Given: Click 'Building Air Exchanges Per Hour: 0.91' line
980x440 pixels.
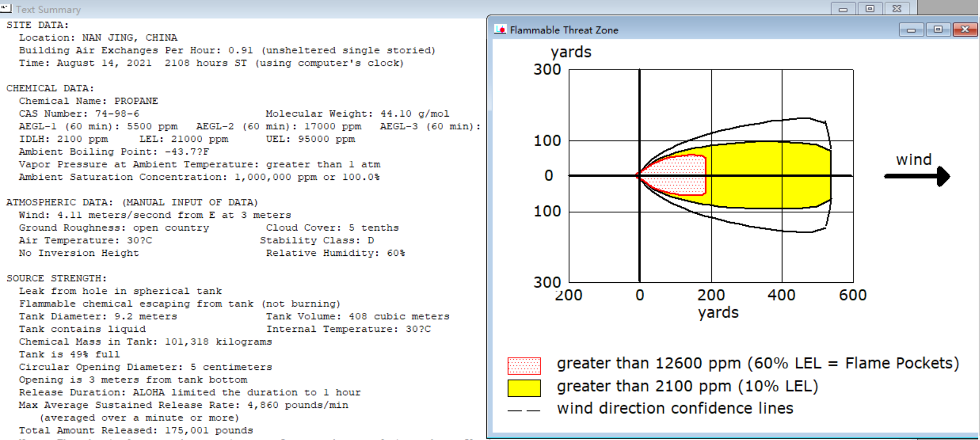Looking at the screenshot, I should point(227,50).
